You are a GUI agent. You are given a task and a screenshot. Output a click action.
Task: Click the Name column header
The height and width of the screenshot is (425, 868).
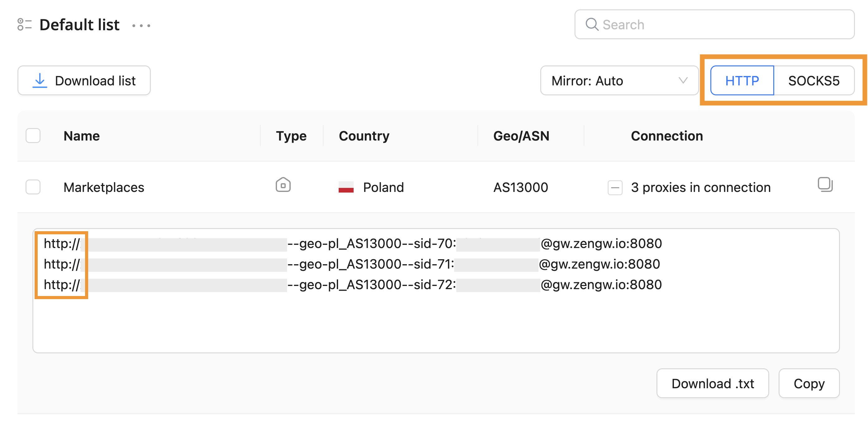pyautogui.click(x=82, y=136)
